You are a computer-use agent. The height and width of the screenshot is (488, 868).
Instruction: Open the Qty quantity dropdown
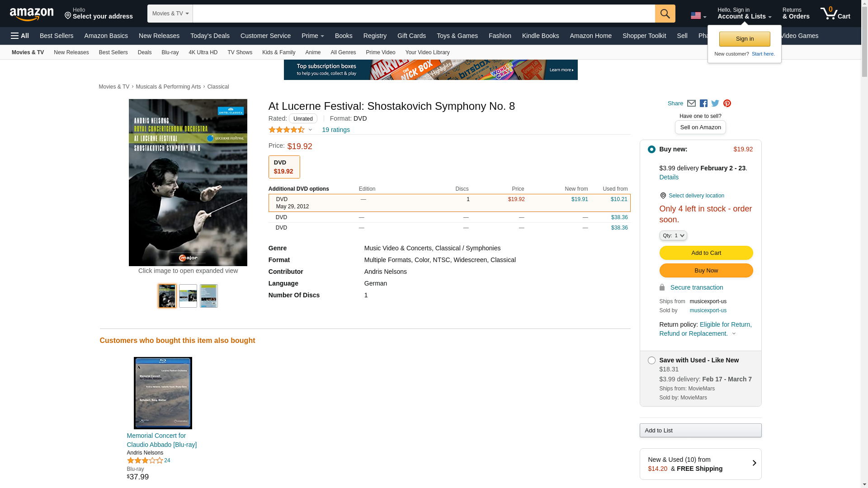673,235
